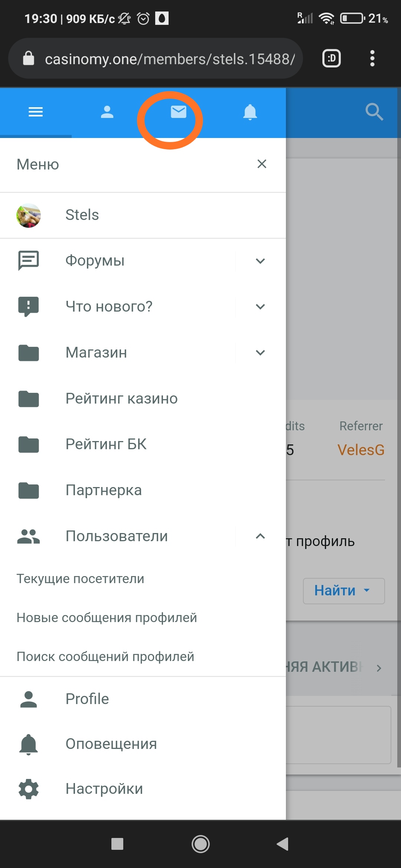This screenshot has width=401, height=868.
Task: Open Новые сообщения профилей link
Action: [x=107, y=618]
